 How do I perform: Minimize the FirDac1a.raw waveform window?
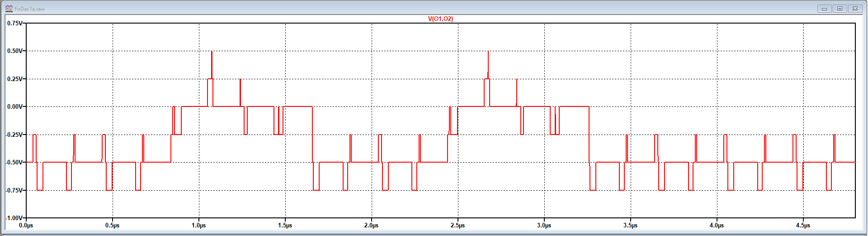[824, 9]
